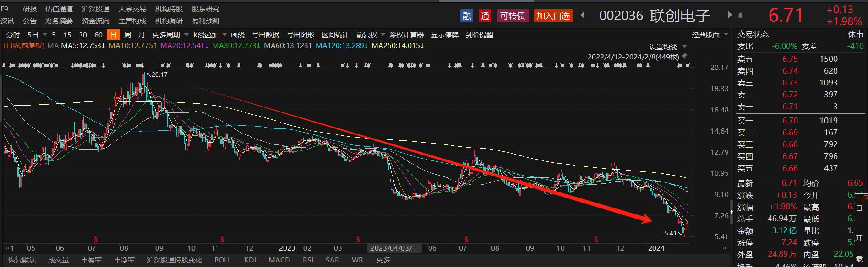Image resolution: width=868 pixels, height=267 pixels.
Task: Click the 可转债 convertible bond button
Action: pyautogui.click(x=512, y=16)
